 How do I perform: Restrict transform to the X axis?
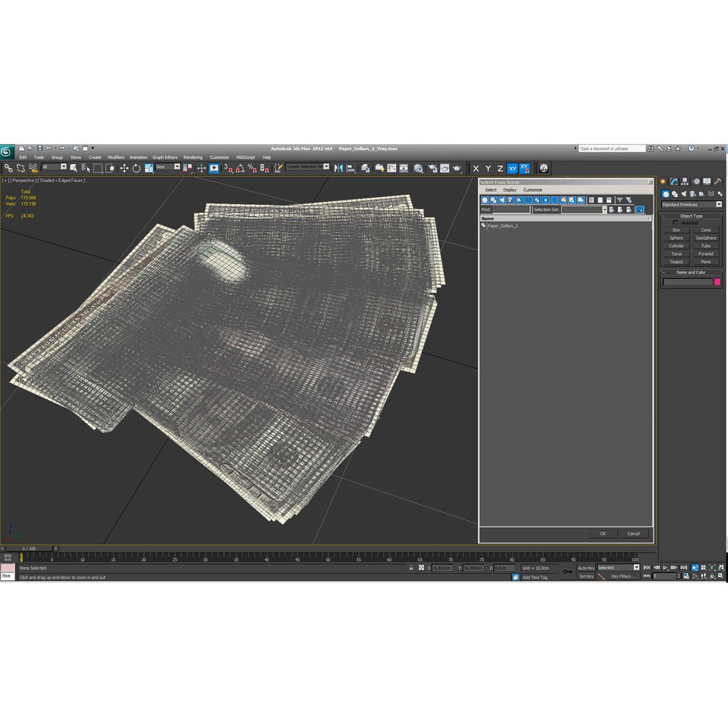coord(476,169)
